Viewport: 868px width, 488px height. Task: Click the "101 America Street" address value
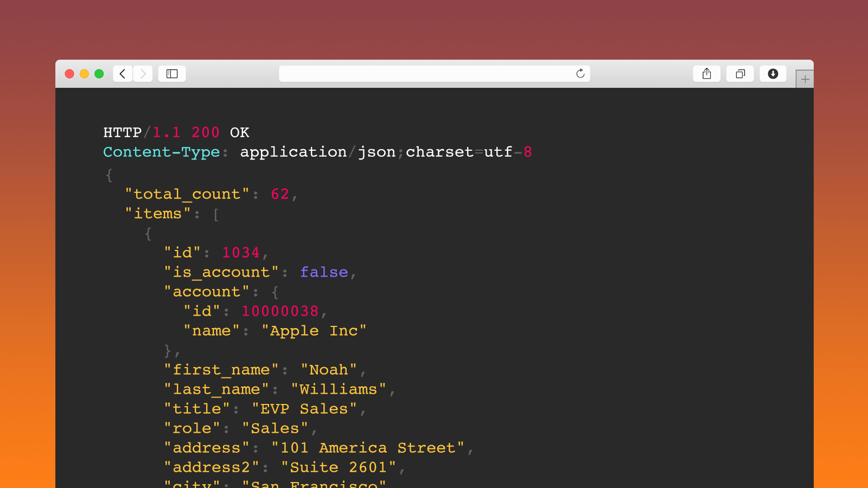[x=367, y=448]
